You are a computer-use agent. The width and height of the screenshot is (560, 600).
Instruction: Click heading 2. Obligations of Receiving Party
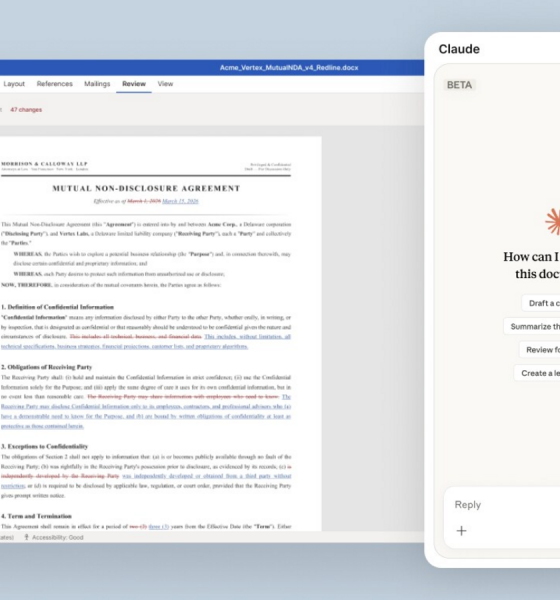coord(46,367)
